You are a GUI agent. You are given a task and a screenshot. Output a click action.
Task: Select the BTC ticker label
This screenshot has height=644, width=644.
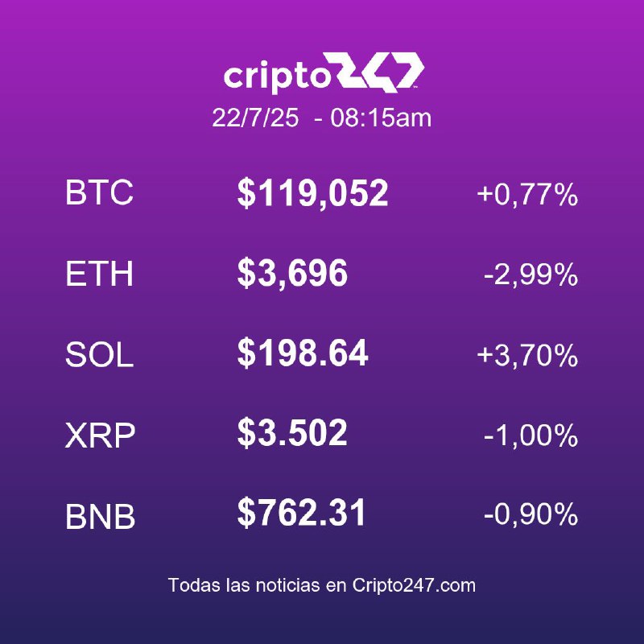click(99, 192)
